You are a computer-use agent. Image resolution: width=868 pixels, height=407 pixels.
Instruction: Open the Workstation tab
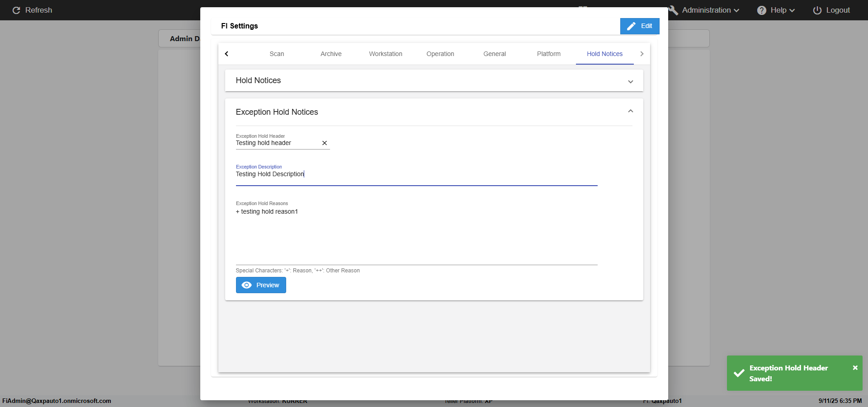pyautogui.click(x=385, y=54)
